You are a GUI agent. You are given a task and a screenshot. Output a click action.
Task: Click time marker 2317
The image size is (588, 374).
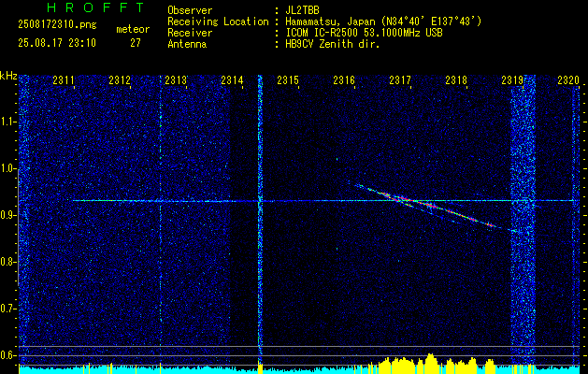[x=400, y=79]
